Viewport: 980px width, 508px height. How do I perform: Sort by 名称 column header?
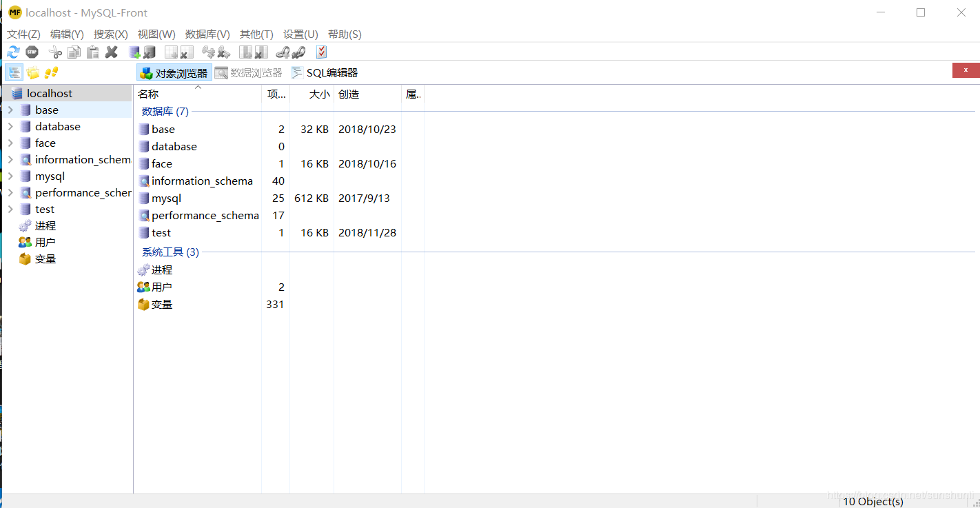tap(198, 94)
